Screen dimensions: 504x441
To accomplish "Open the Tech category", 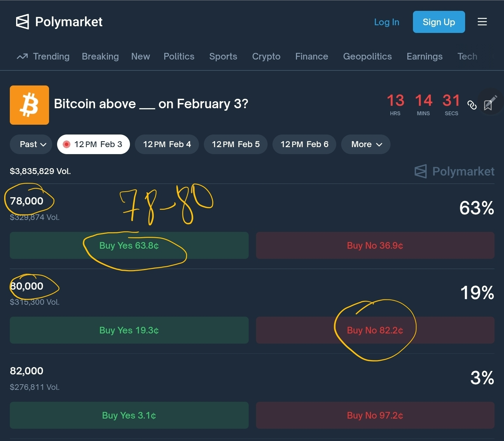I will [x=467, y=56].
